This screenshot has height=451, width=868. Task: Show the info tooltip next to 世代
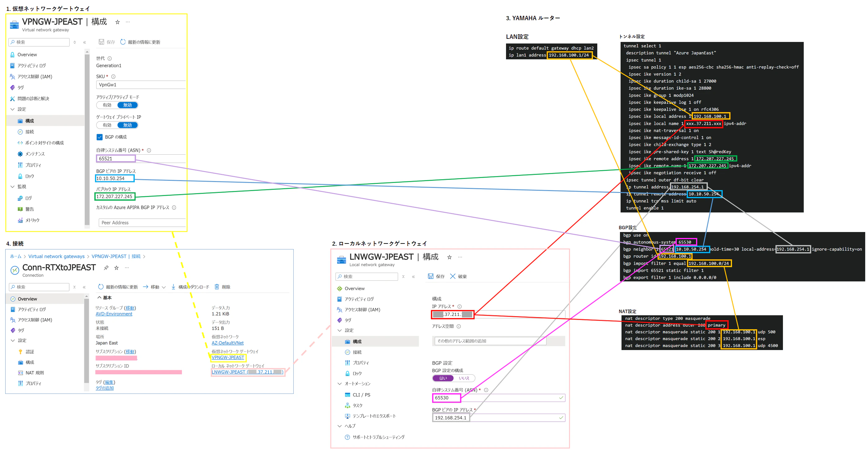tap(110, 58)
